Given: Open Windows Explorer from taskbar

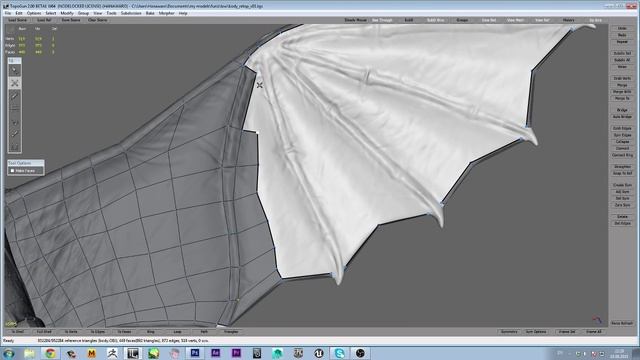Looking at the screenshot, I should tap(29, 353).
